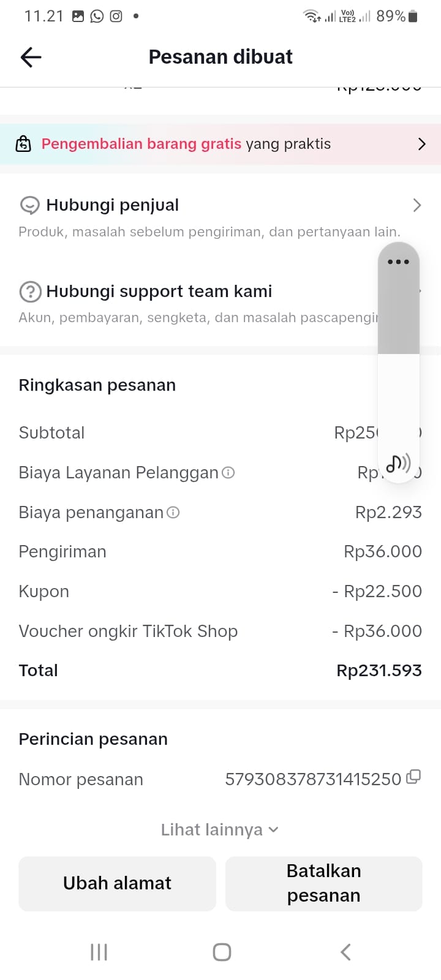Tap Pengembalian barang gratis link
The width and height of the screenshot is (441, 980).
[141, 144]
